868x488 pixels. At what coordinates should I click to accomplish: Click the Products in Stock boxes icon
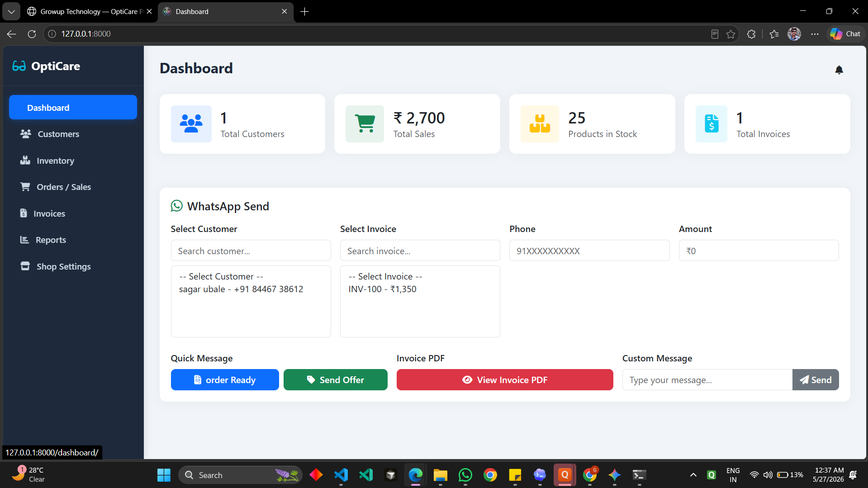point(540,123)
